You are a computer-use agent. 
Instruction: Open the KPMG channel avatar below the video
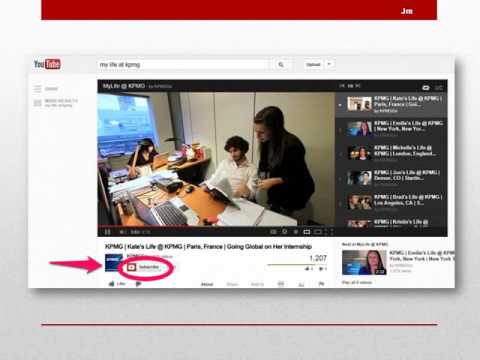coord(114,263)
